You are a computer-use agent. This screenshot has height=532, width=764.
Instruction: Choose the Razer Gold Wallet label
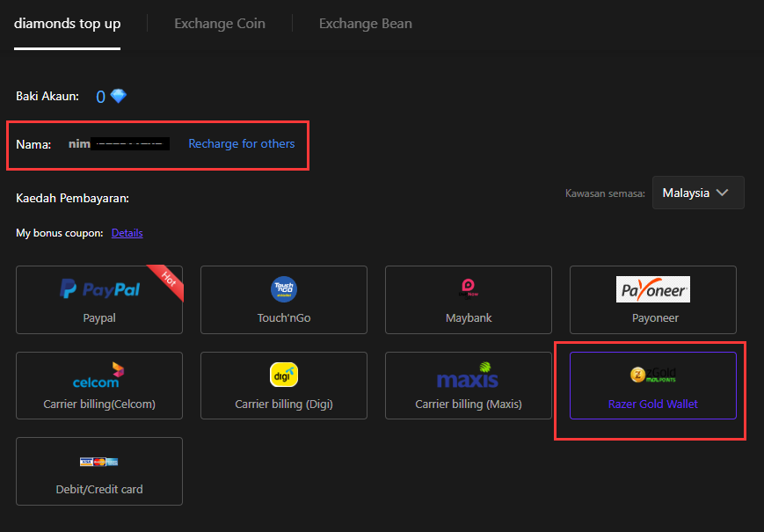coord(653,404)
